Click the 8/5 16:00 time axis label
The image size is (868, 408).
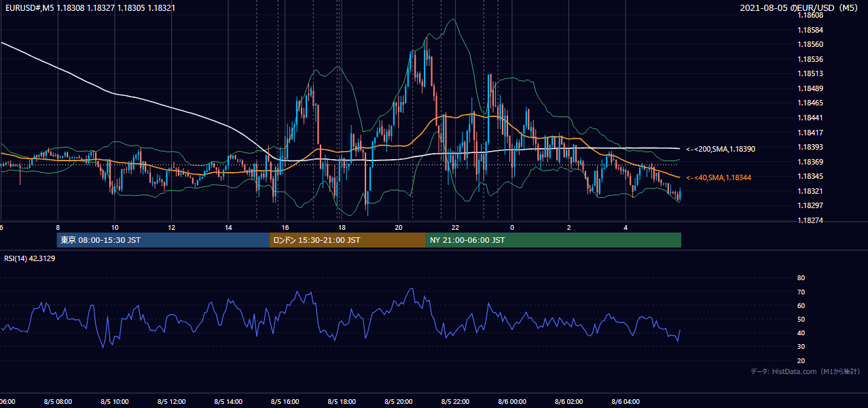click(x=285, y=402)
